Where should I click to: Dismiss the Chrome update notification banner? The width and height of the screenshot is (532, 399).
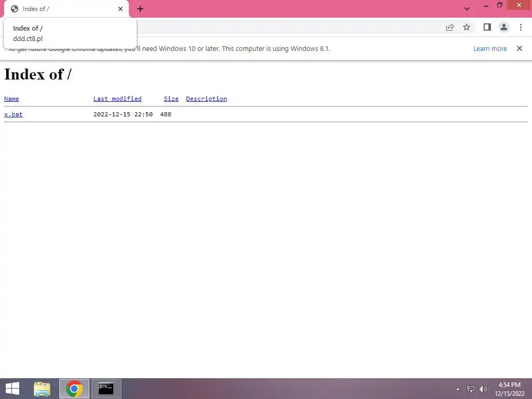(520, 48)
